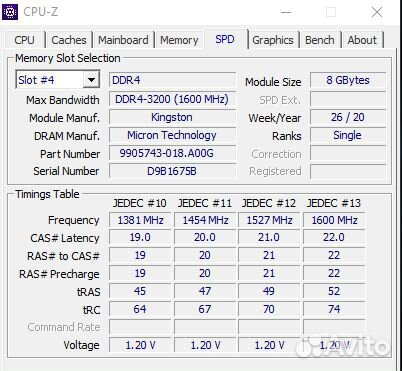Click the JEDEC #10 Command Rate empty cell

click(140, 327)
